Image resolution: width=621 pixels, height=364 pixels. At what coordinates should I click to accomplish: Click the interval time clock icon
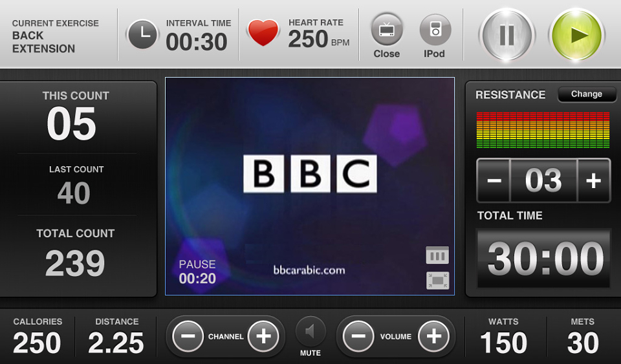pos(142,35)
